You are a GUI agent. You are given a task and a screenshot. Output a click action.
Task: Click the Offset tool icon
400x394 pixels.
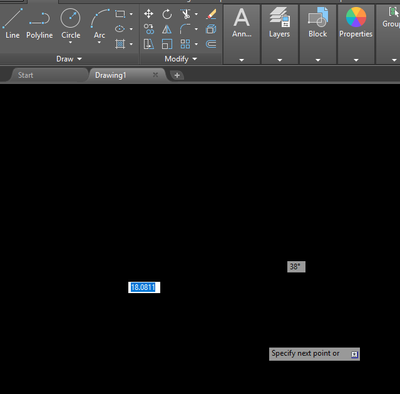tap(211, 44)
